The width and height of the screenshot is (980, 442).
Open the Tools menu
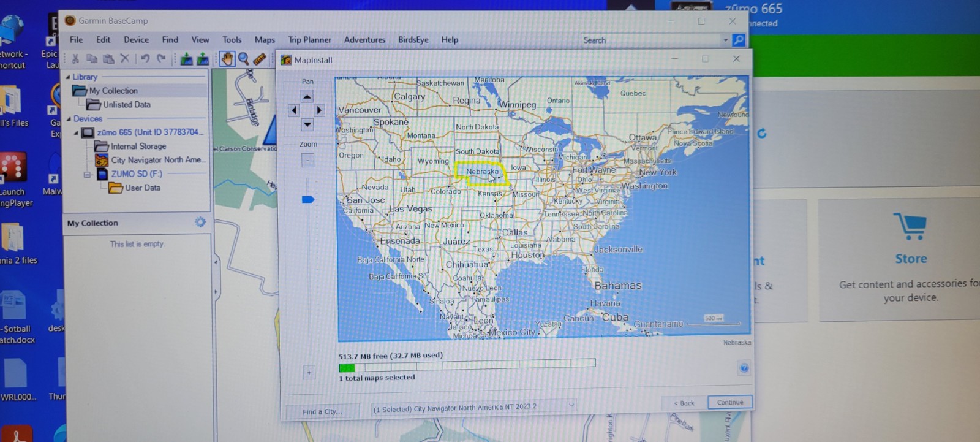[232, 40]
